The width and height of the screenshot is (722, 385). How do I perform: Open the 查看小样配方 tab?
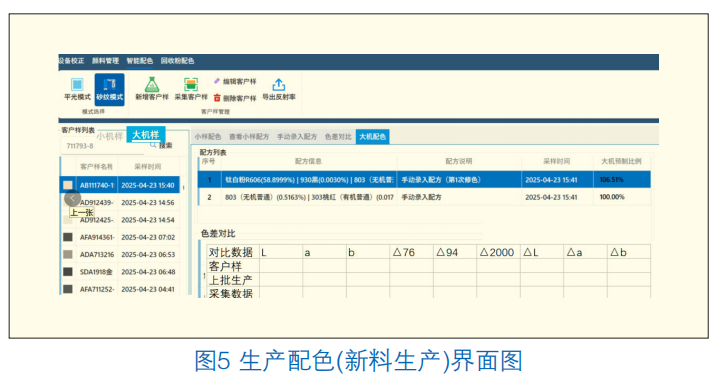point(249,137)
